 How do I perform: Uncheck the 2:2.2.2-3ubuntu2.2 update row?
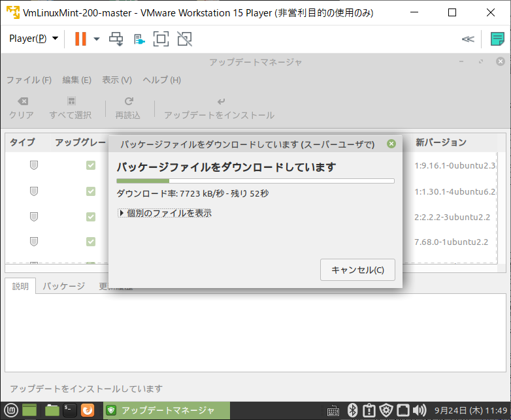pos(91,217)
